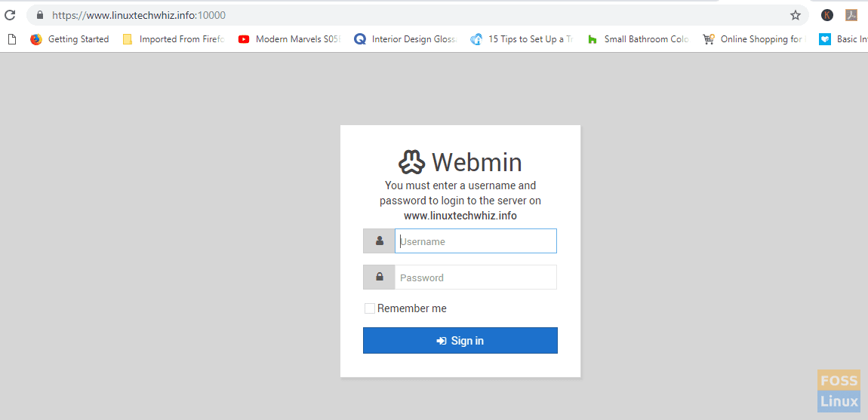The image size is (868, 420).
Task: Bookmark this page with the star icon
Action: pyautogui.click(x=796, y=16)
